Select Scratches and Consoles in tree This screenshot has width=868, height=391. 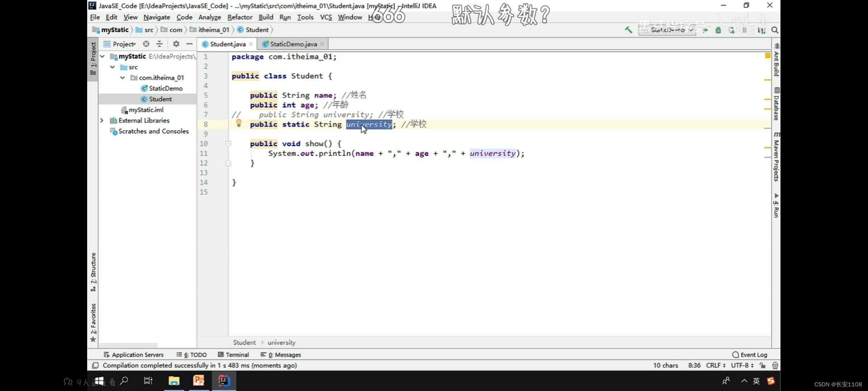click(149, 131)
